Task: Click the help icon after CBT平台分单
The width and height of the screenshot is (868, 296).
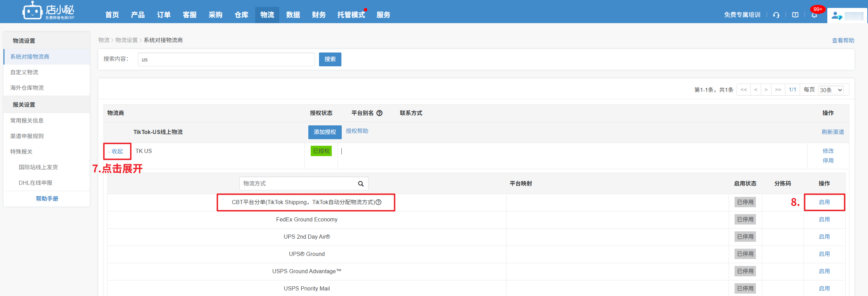Action: 379,202
